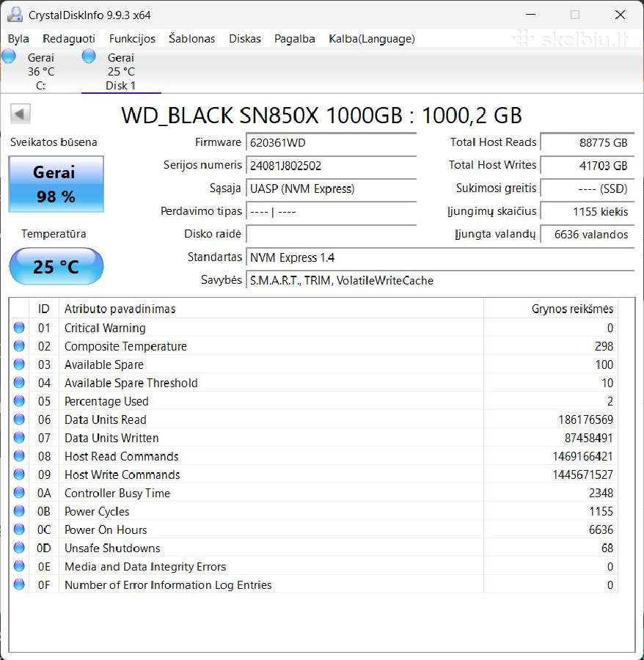This screenshot has width=644, height=660.
Task: Click the power-on count value 1155 kiekis
Action: tap(588, 211)
